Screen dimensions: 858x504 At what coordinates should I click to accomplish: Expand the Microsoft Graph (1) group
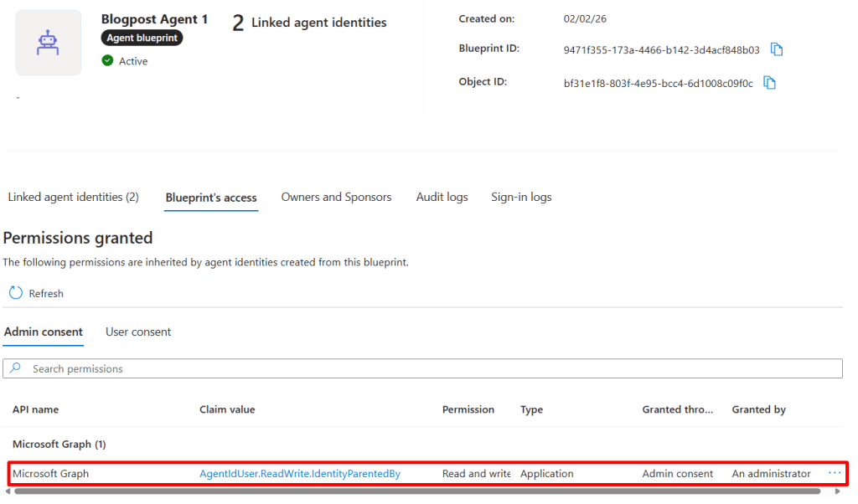click(x=59, y=444)
